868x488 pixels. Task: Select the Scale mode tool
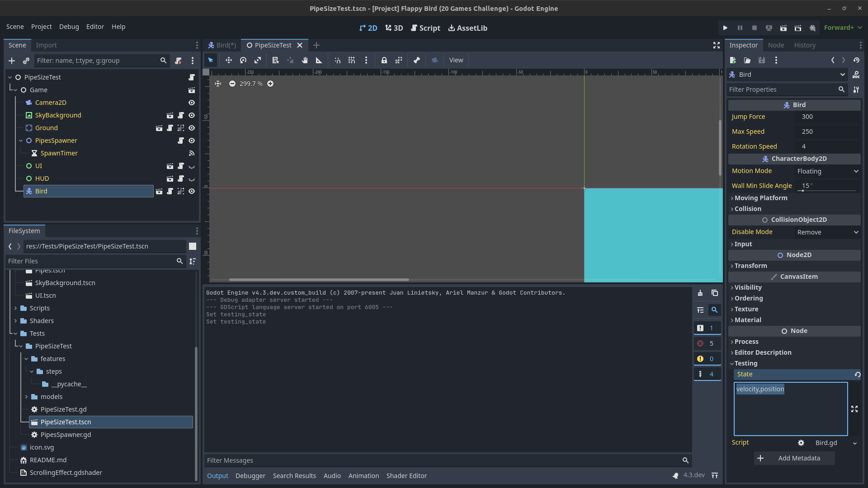[x=258, y=60]
